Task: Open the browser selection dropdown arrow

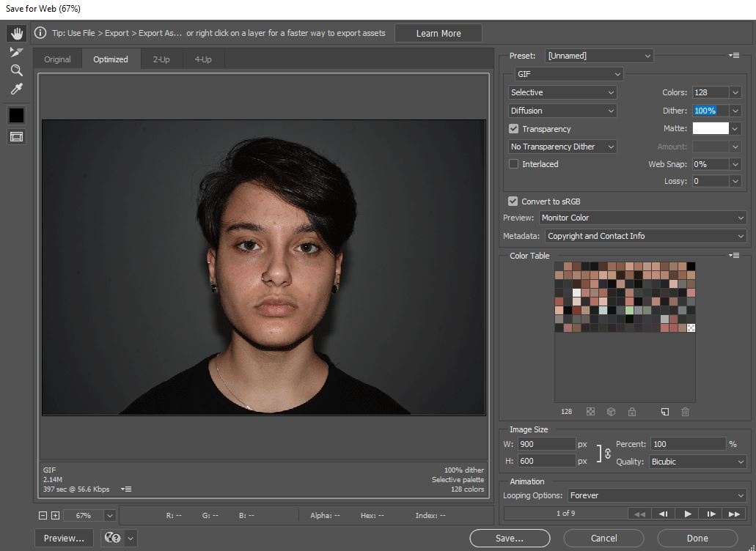Action: (131, 538)
